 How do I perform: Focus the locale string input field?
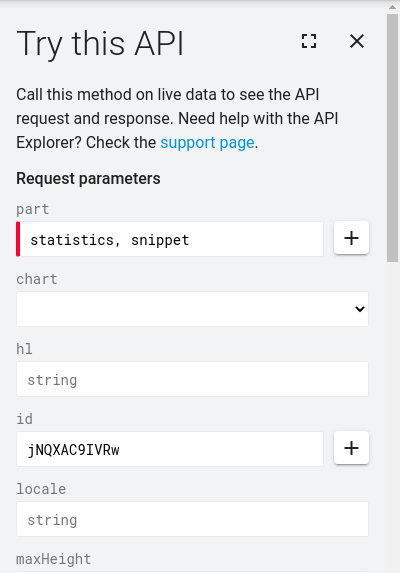coord(193,519)
